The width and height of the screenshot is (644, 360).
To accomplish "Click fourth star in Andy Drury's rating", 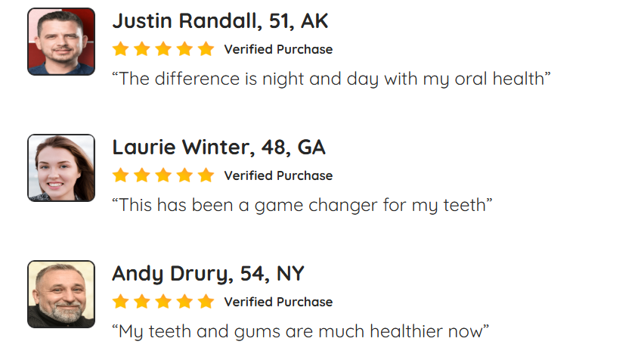I will (x=184, y=303).
